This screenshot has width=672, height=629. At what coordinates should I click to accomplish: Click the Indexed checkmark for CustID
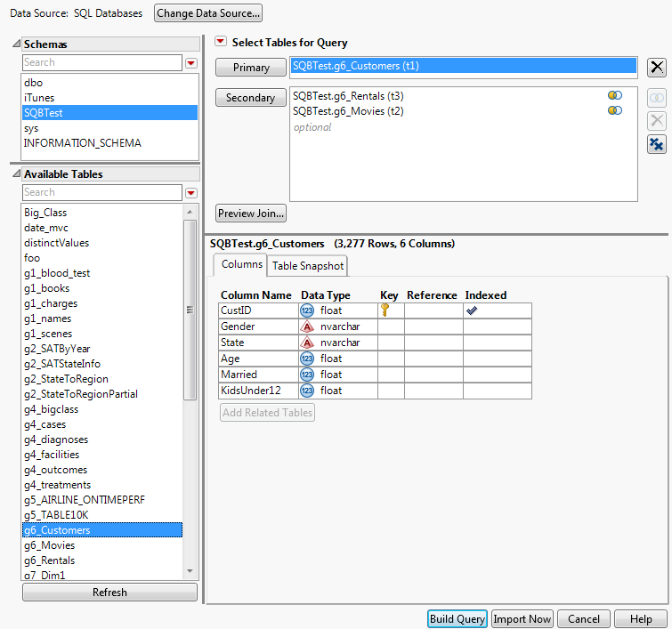(x=472, y=310)
